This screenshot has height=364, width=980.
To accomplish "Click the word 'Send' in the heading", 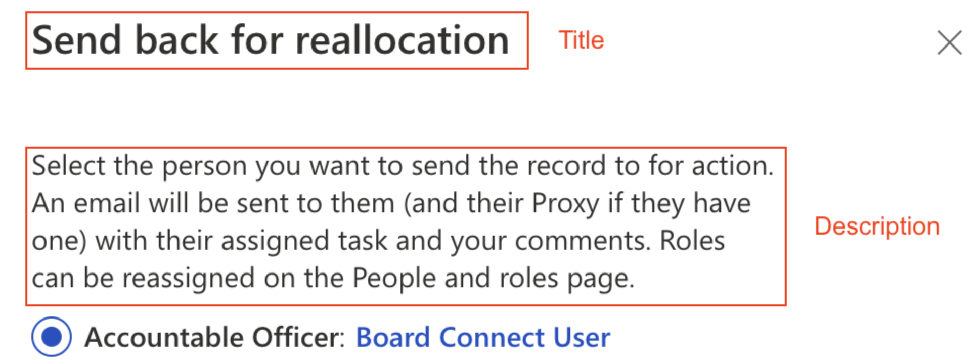I will [76, 40].
